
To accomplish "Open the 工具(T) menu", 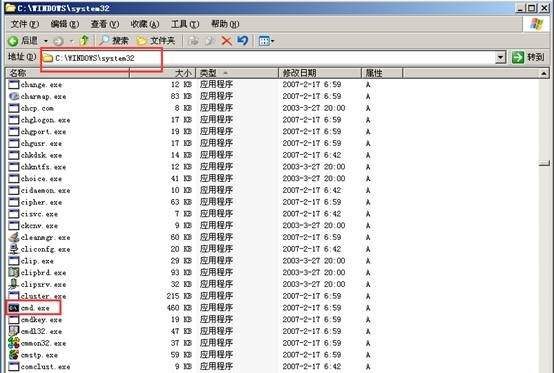I will (185, 24).
